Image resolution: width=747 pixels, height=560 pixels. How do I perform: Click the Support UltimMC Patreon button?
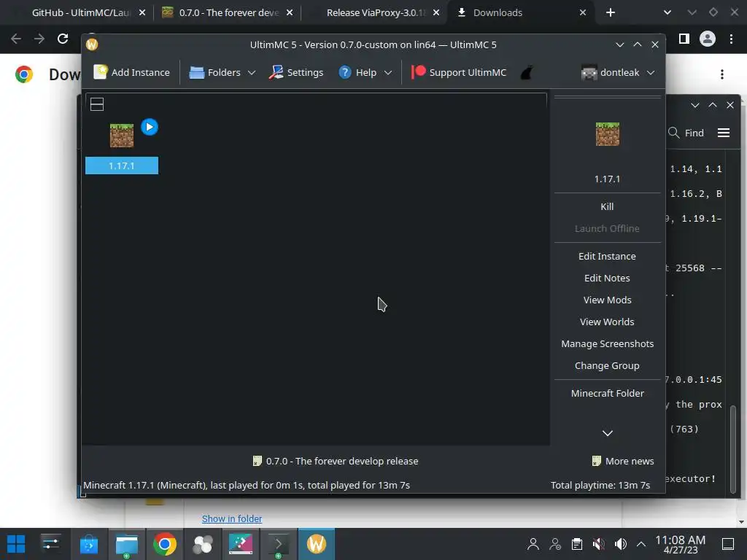pos(459,72)
